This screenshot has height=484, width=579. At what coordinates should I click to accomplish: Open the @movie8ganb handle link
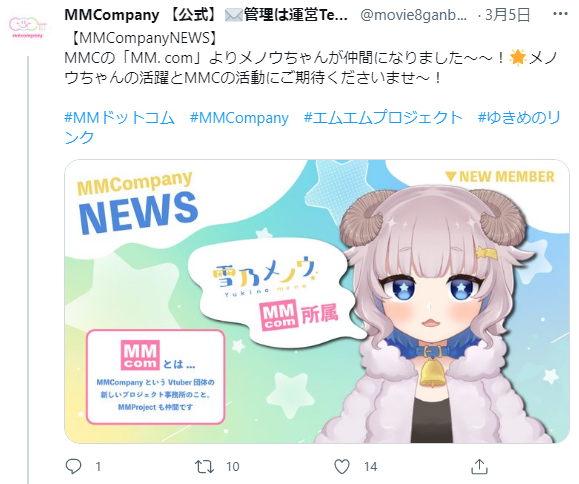coord(413,16)
